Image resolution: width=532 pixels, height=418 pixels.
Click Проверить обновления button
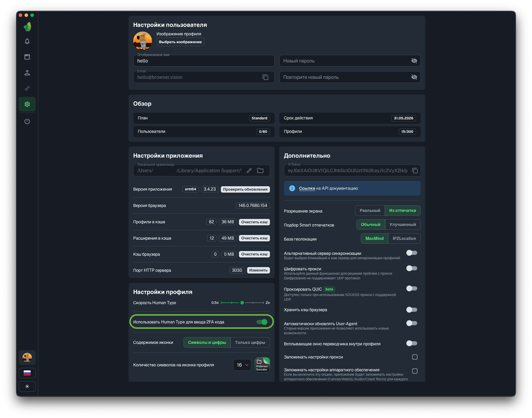coord(245,189)
